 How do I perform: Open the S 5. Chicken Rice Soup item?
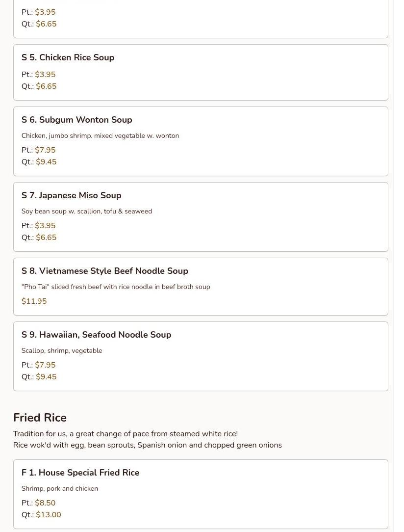pyautogui.click(x=68, y=57)
